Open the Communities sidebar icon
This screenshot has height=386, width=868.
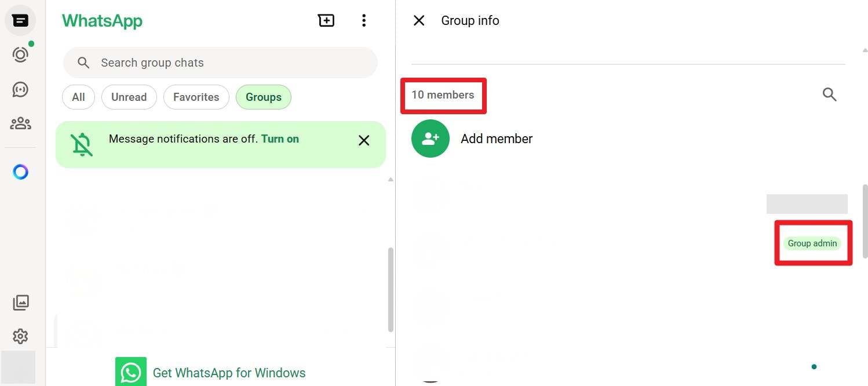coord(20,123)
